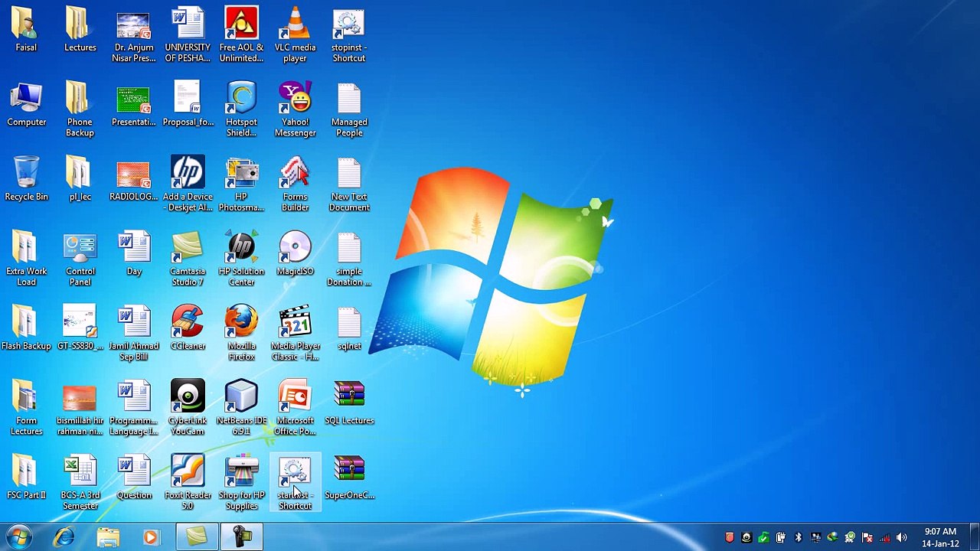Select the stopinst Shortcut icon
Image resolution: width=980 pixels, height=551 pixels.
(349, 35)
